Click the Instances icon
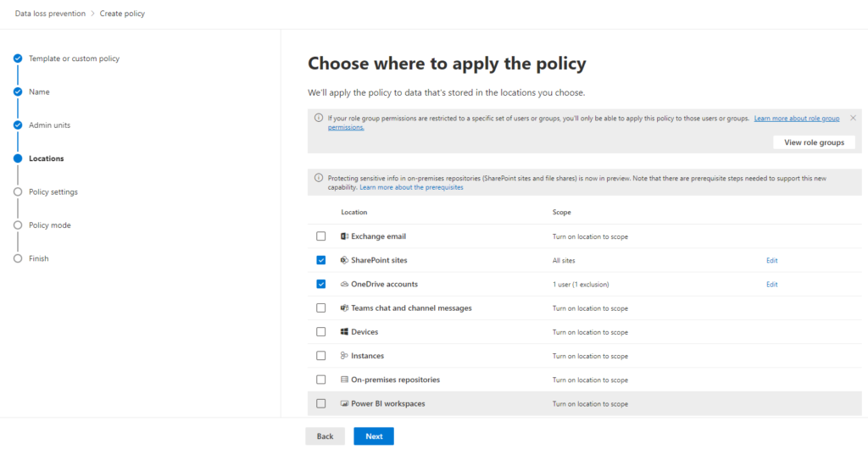The image size is (868, 449). click(x=345, y=356)
